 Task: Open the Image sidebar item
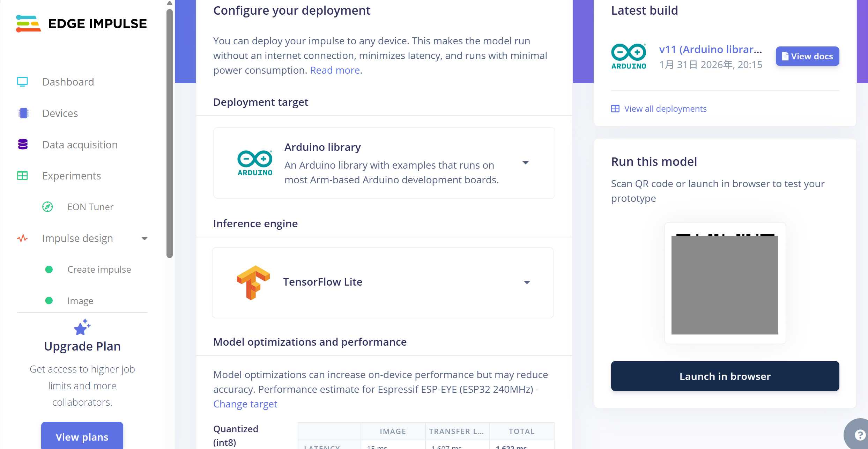80,301
